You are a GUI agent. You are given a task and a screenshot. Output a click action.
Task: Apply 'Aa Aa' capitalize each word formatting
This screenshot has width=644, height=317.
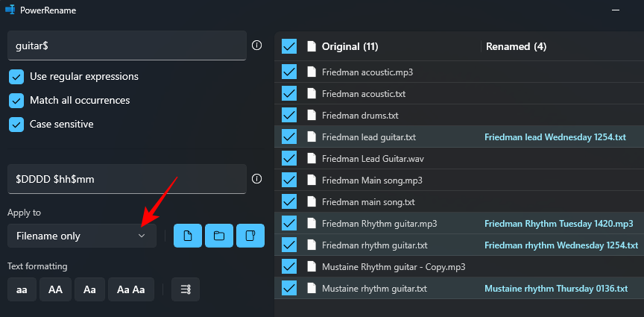pyautogui.click(x=131, y=289)
